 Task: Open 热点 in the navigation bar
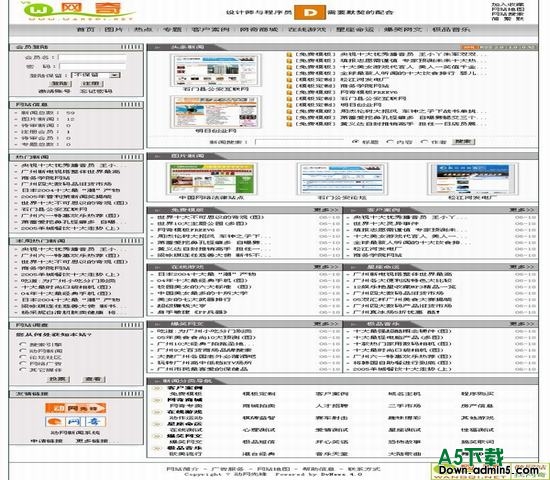(143, 29)
